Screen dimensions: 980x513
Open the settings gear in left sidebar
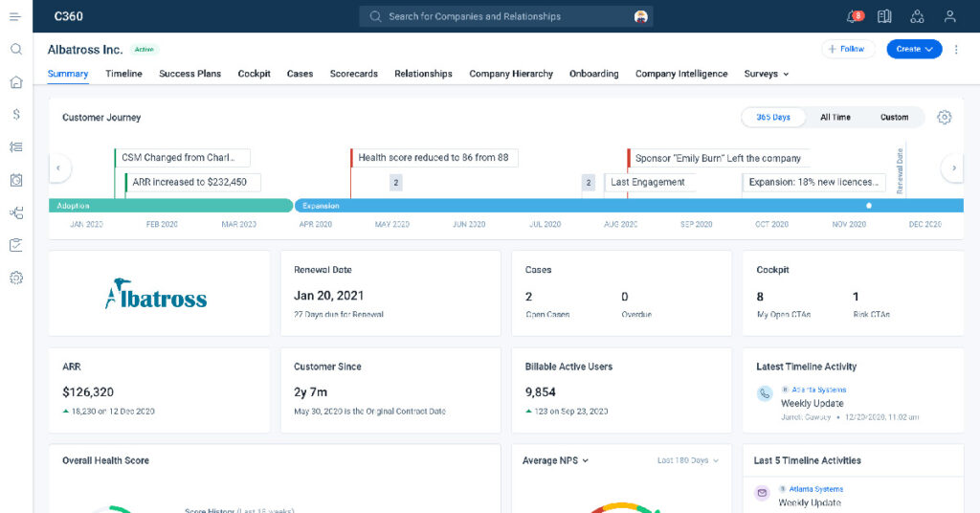[15, 278]
